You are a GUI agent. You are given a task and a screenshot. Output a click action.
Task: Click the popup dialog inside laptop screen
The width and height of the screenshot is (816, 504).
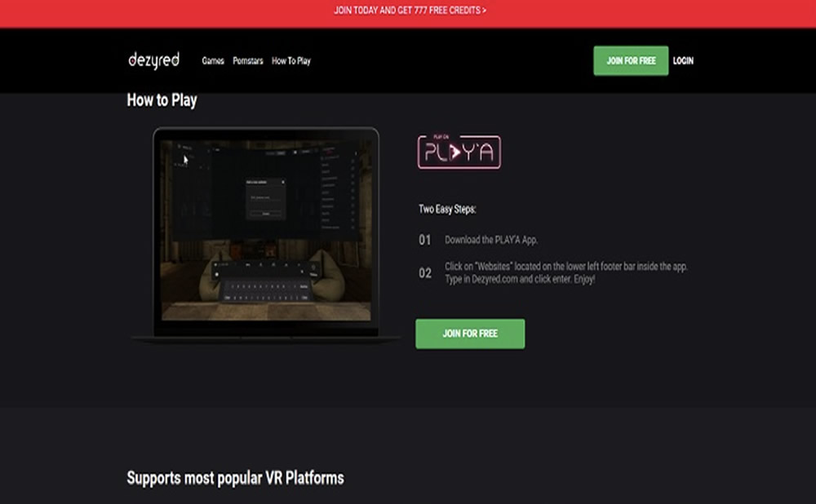click(264, 198)
